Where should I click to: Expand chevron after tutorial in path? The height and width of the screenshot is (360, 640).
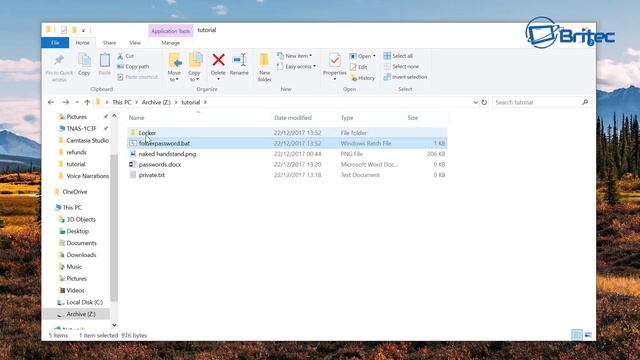coord(205,102)
